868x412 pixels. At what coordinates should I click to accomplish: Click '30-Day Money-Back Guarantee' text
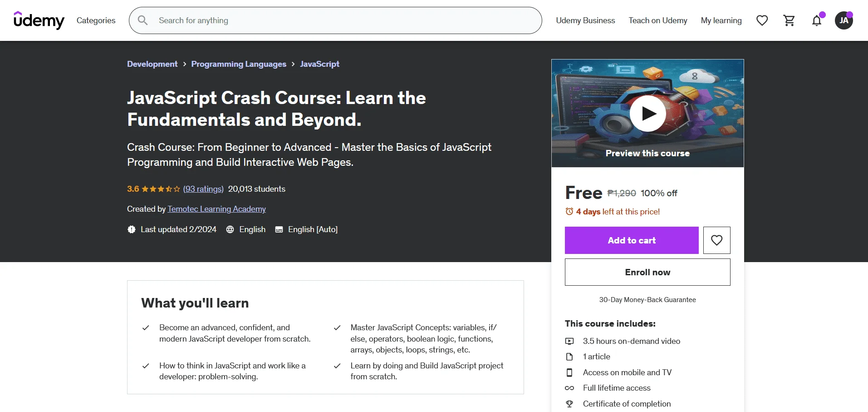coord(647,300)
